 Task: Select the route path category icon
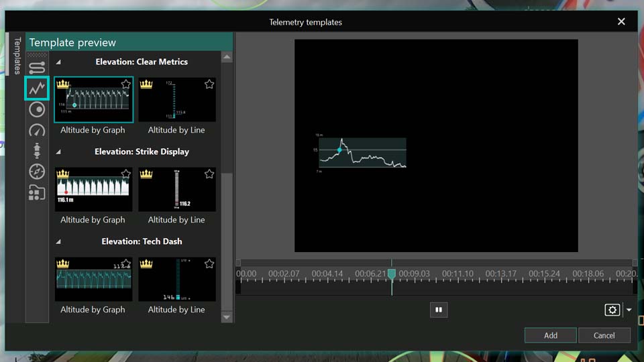tap(37, 68)
